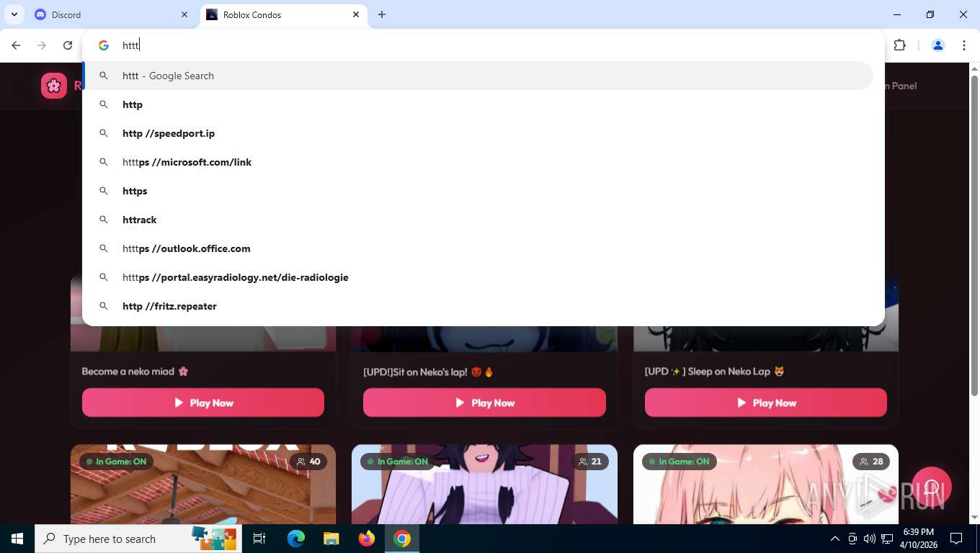Click the 'In Game: ON' badge with 28 players
Screen dimensions: 980x553
click(679, 462)
